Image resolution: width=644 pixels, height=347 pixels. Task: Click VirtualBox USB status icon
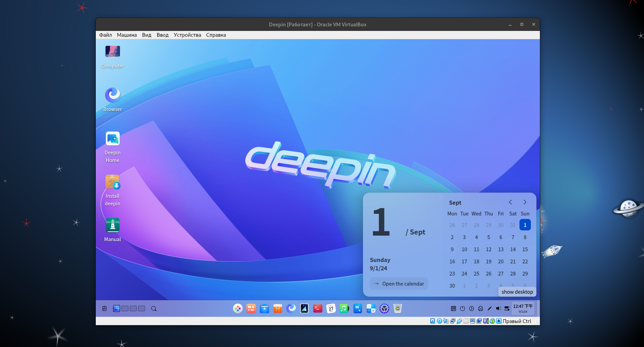459,321
